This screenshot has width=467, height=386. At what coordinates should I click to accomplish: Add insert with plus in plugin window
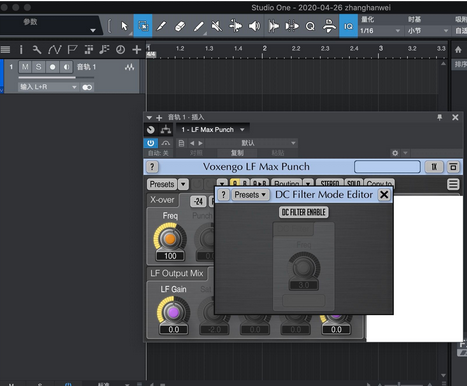(x=159, y=117)
